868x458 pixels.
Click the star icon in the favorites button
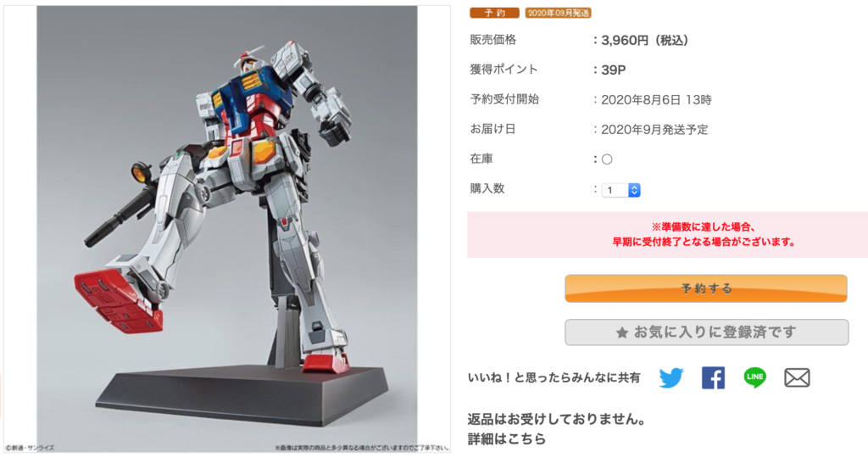point(622,332)
